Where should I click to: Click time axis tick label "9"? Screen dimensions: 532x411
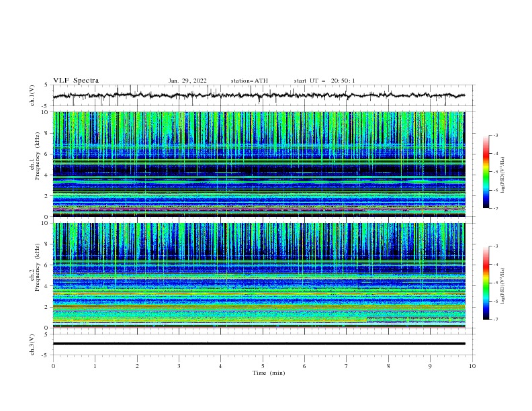coord(430,366)
